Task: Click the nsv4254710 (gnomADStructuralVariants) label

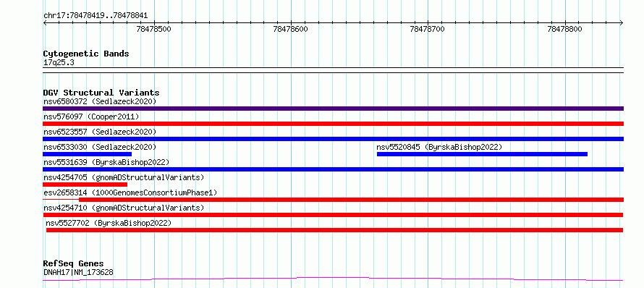Action: coord(124,208)
